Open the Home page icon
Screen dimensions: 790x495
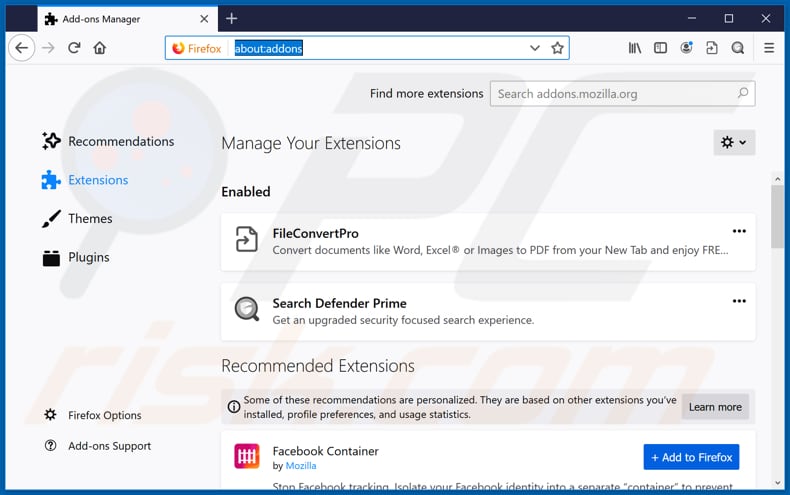[100, 48]
